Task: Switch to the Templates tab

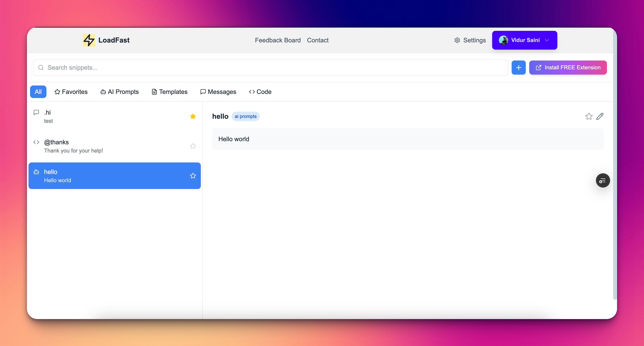Action: [x=170, y=92]
